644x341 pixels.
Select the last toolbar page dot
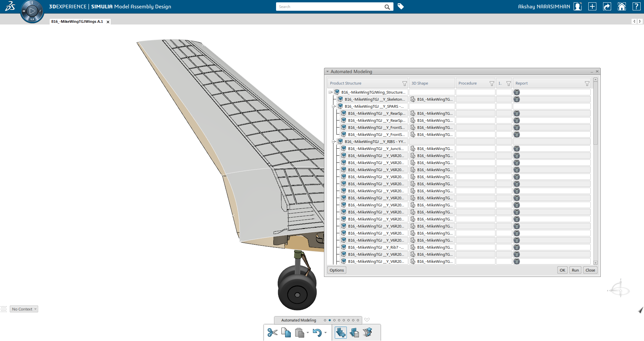(x=358, y=320)
